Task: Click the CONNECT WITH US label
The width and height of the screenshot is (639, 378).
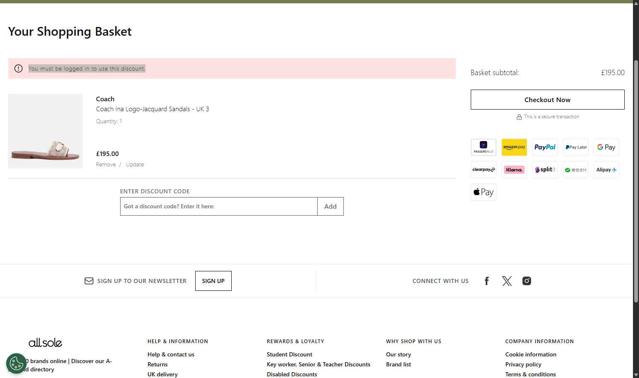Action: tap(441, 281)
